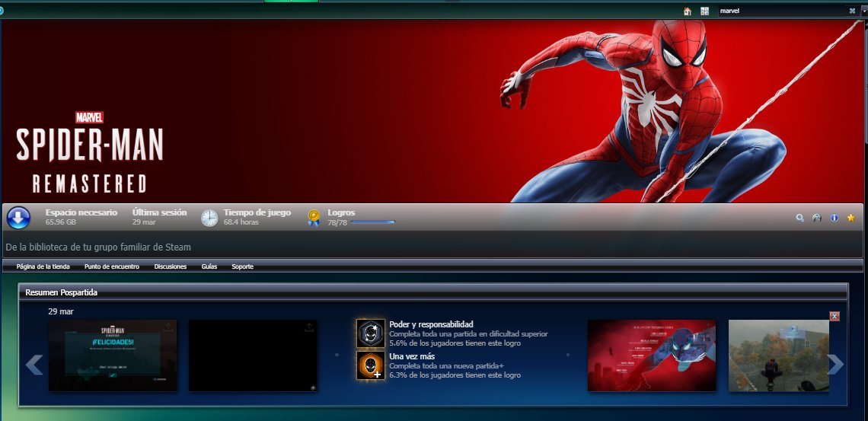Open ¡FELICIDADES! screenshot thumbnail
868x421 pixels.
coord(113,356)
